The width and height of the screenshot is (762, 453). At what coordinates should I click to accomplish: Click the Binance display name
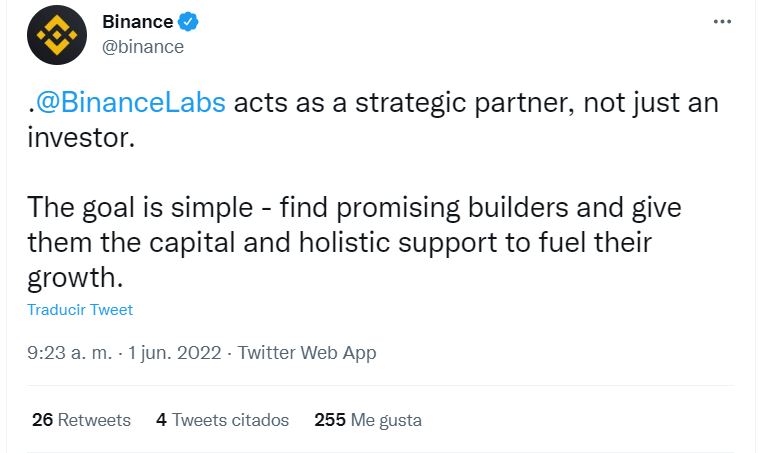(x=138, y=22)
